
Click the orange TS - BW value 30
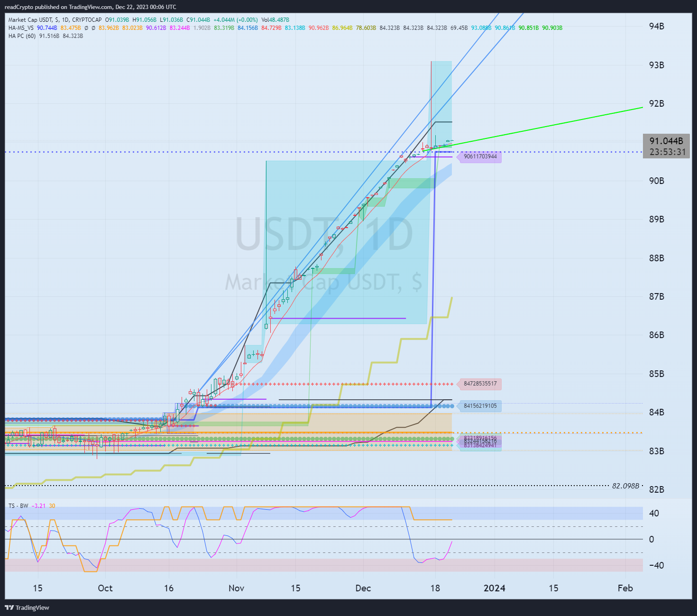[52, 506]
